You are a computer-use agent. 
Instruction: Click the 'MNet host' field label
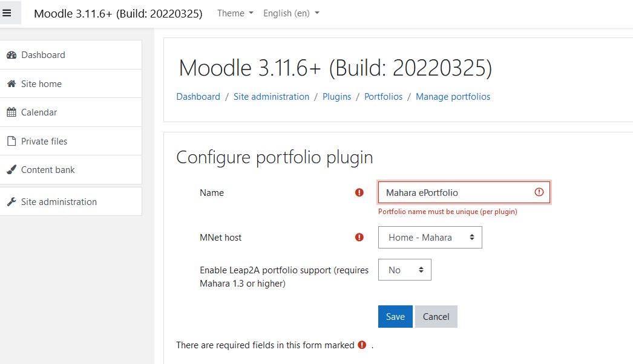point(220,237)
